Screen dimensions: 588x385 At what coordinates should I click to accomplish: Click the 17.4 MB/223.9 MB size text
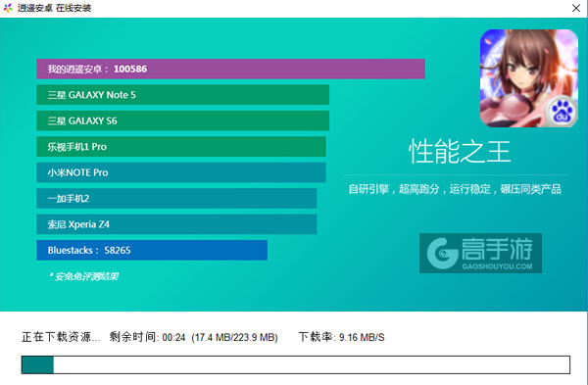coord(234,337)
